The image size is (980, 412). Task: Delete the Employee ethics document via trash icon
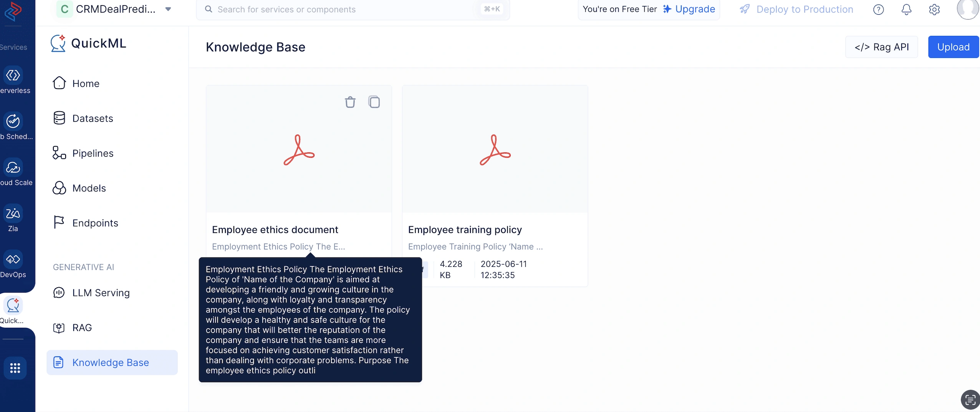[x=350, y=102]
